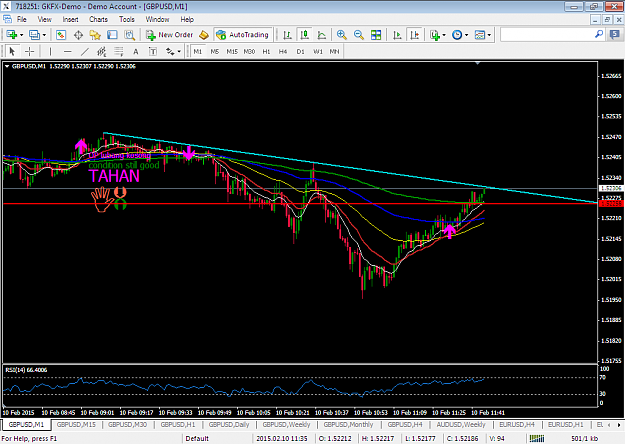The height and width of the screenshot is (444, 625).
Task: Switch to the GBPUSD,M15 tab
Action: tap(76, 424)
